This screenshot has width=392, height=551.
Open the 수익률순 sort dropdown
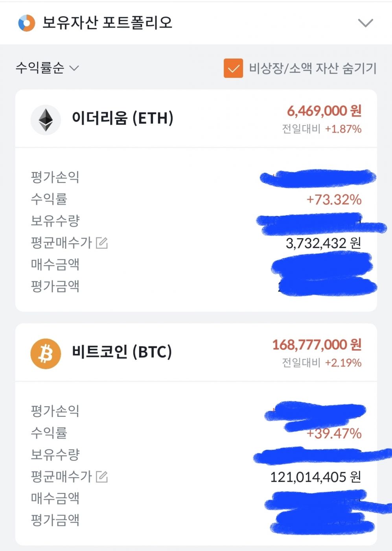click(47, 68)
